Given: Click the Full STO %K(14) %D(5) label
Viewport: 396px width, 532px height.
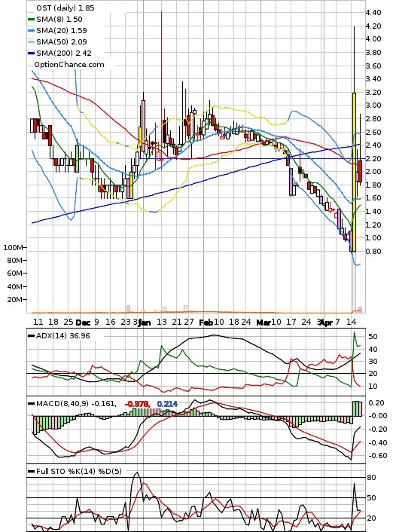Looking at the screenshot, I should coord(78,471).
